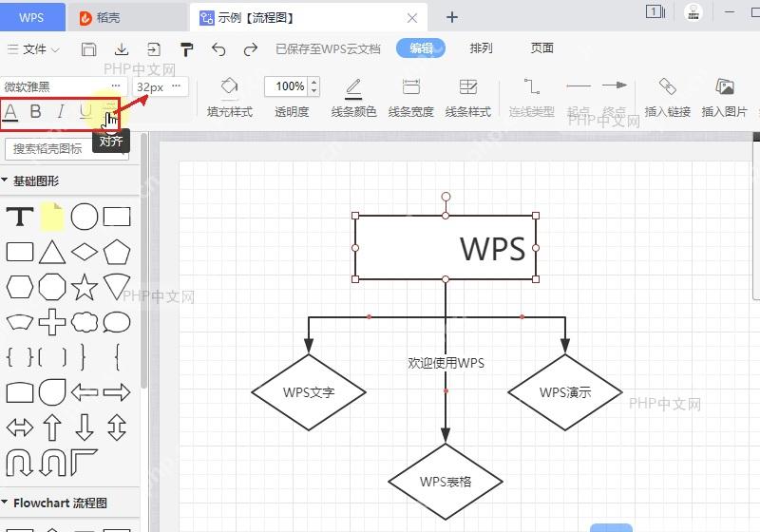This screenshot has width=760, height=532.
Task: Open the 文件 file menu
Action: (x=33, y=49)
